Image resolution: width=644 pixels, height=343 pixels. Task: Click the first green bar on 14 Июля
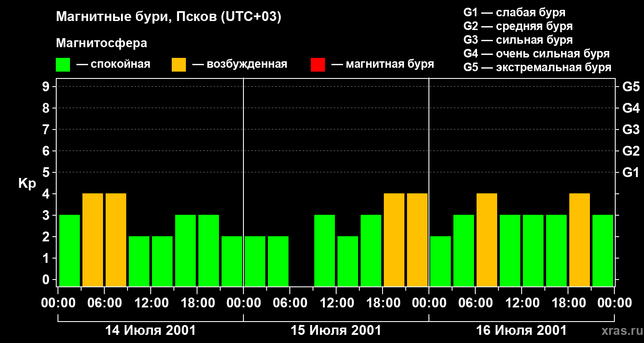pyautogui.click(x=70, y=250)
